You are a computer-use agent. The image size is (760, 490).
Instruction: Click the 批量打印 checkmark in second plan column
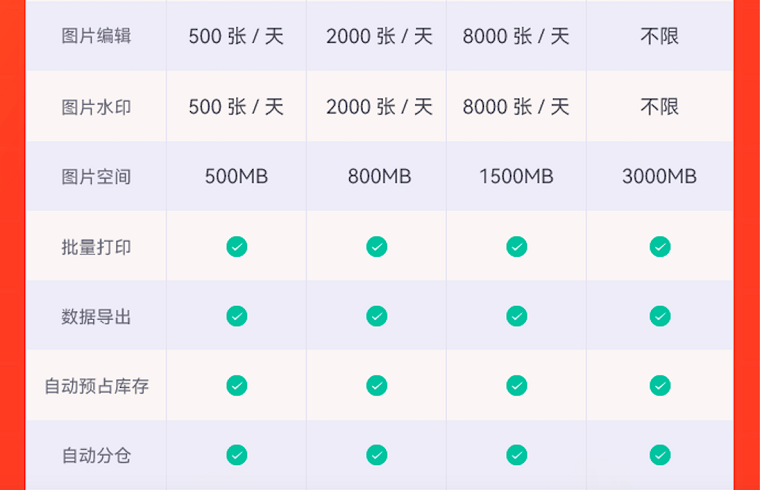(377, 247)
